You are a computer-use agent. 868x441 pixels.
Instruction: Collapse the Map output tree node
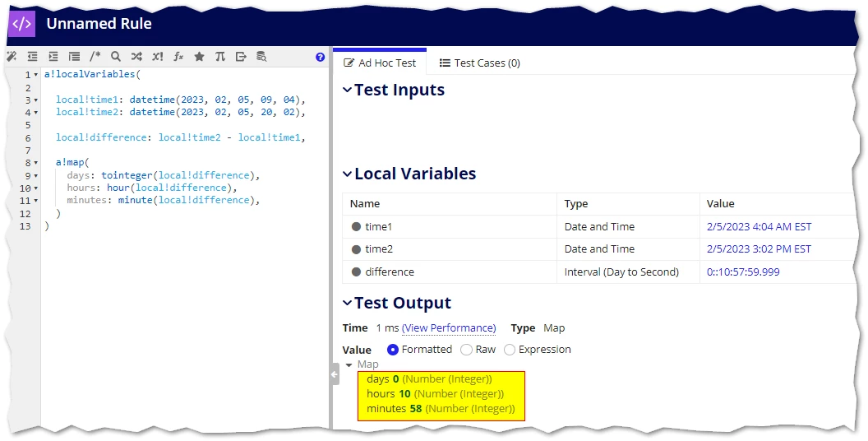pos(349,365)
